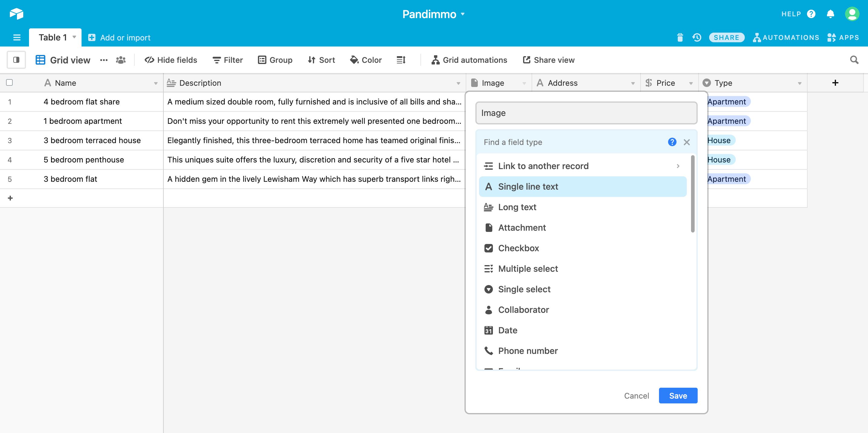Open the row height selector
The image size is (868, 433).
(401, 60)
